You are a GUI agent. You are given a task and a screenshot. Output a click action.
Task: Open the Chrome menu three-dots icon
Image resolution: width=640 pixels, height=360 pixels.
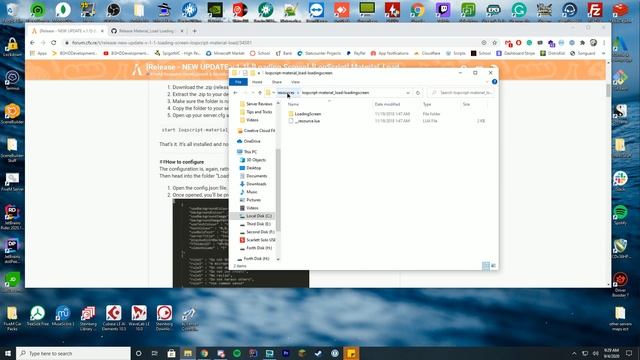pyautogui.click(x=604, y=42)
